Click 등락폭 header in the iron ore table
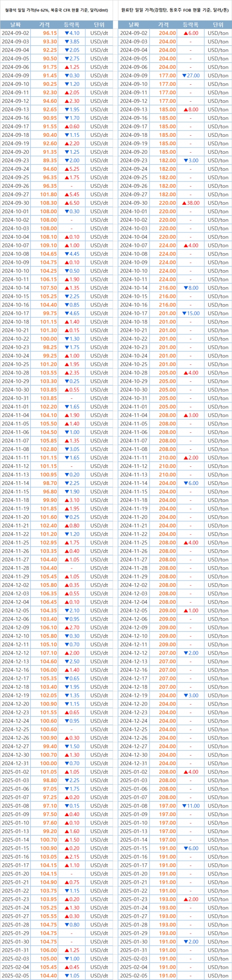Screen dimensions: 232x980 tap(72, 25)
